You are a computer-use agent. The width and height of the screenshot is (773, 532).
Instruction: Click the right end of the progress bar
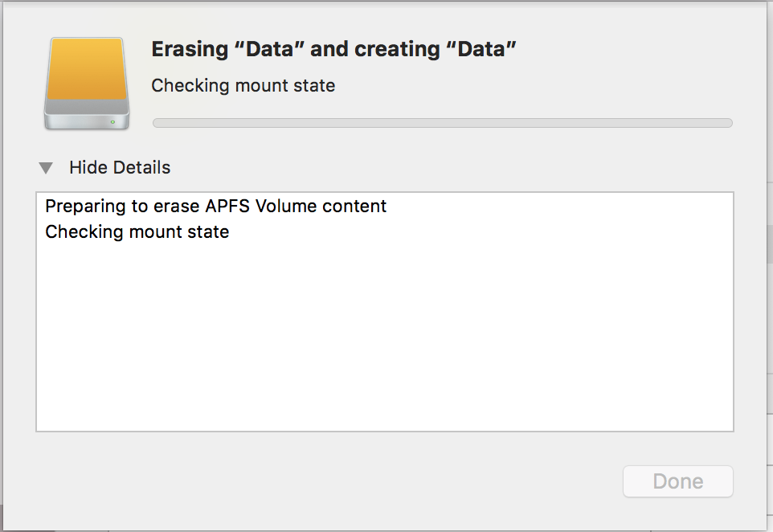coord(727,123)
